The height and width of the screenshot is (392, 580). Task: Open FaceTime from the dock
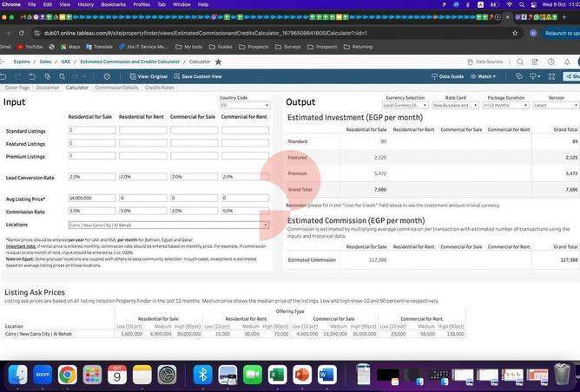253,375
